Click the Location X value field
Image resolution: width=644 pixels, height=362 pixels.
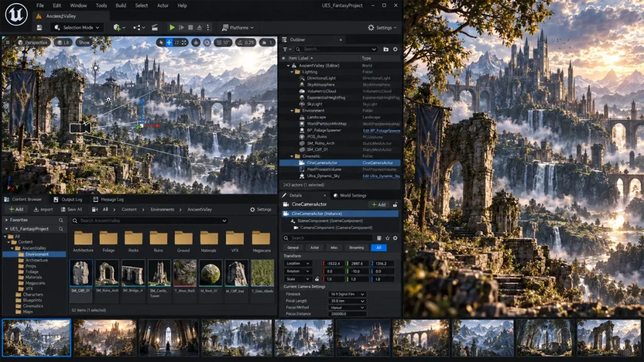click(333, 263)
